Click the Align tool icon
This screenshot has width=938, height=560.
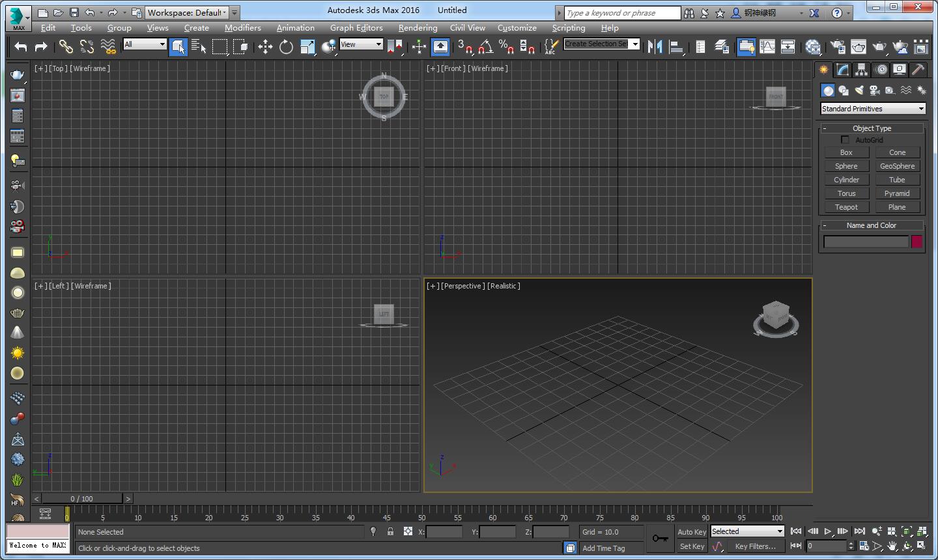click(x=676, y=46)
